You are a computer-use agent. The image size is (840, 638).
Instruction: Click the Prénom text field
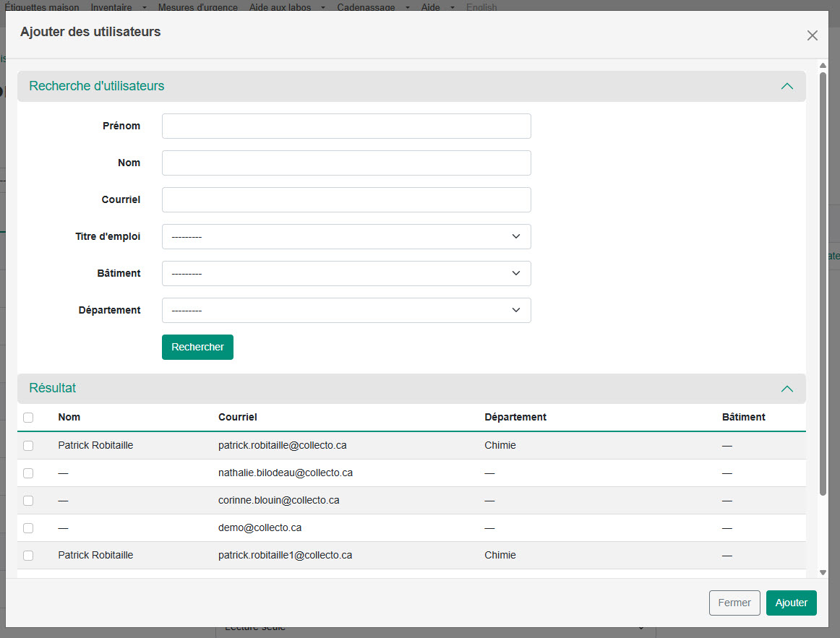coord(346,126)
